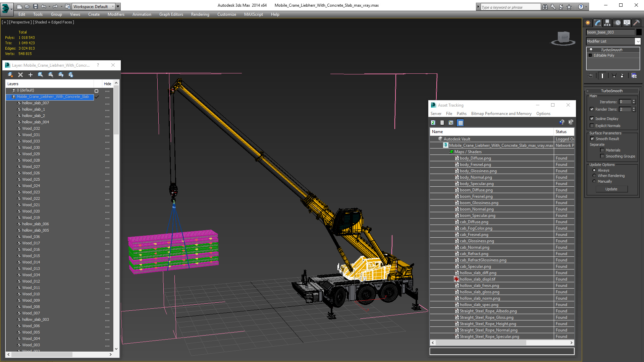Open a file with Open folder icon
Viewport: 644px width, 362px height.
click(x=28, y=6)
